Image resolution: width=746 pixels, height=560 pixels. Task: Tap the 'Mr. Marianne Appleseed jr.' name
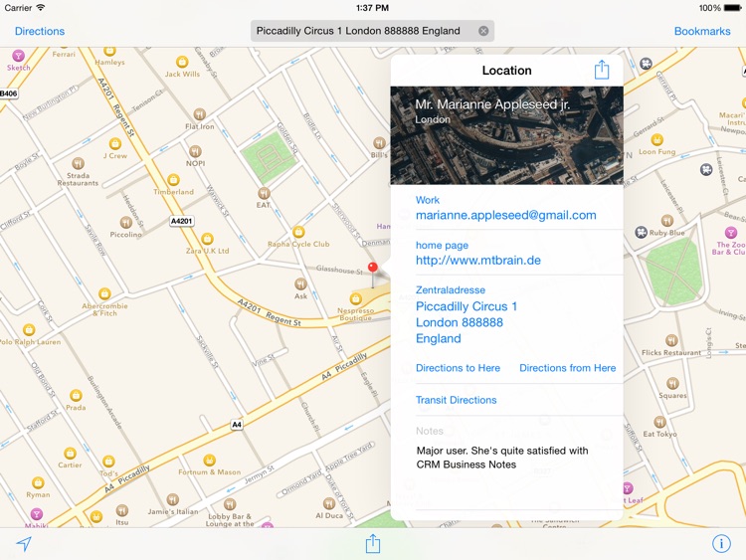(x=492, y=104)
